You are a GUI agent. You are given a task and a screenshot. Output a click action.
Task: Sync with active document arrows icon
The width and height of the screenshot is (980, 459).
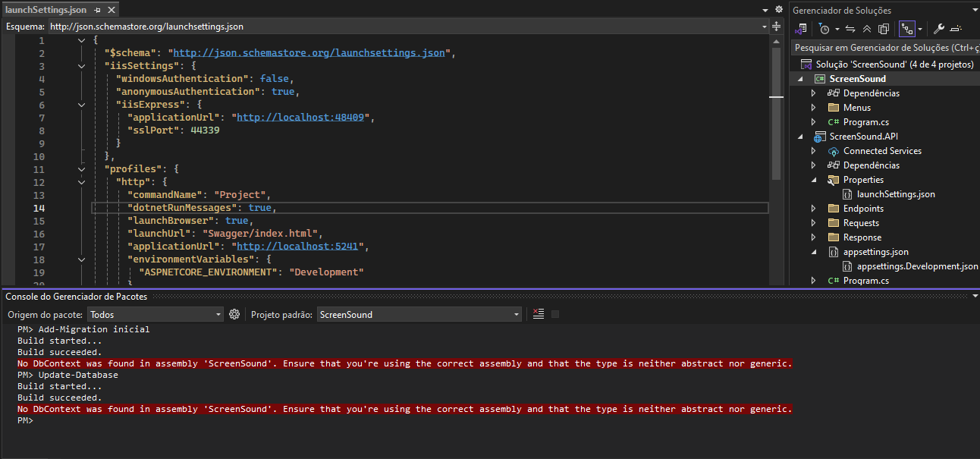[x=850, y=29]
